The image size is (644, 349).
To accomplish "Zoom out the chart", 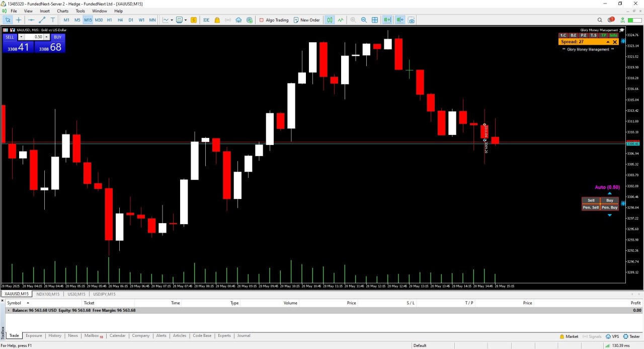I will (364, 20).
